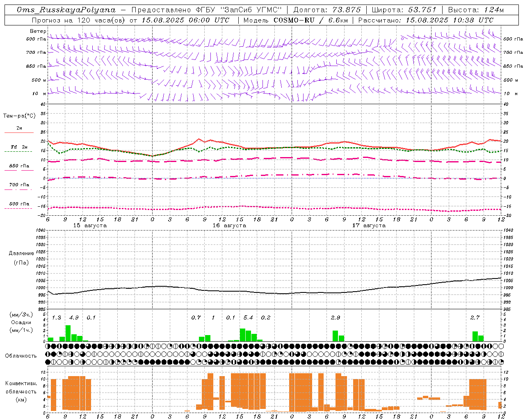Click the model name COSMO-RU / 6.6км

pos(310,20)
